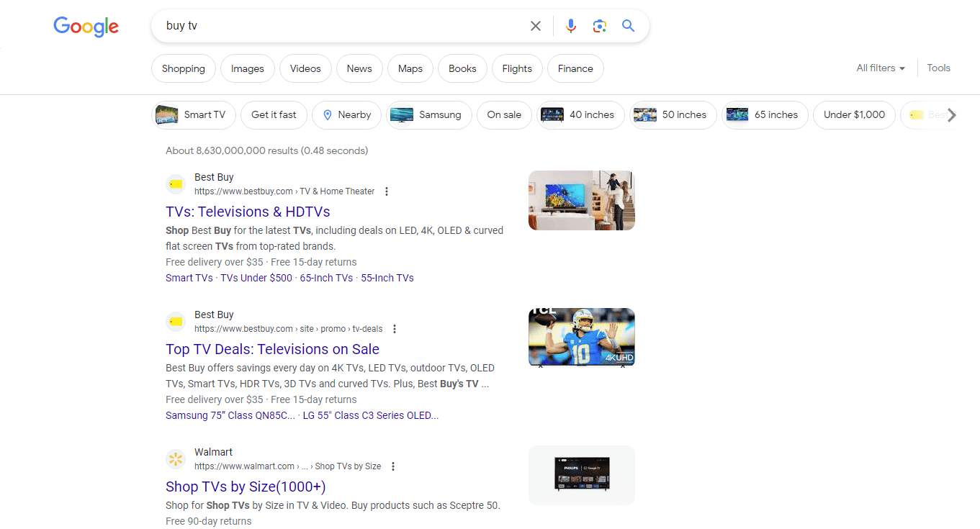Expand the All filters dropdown
The image size is (980, 529).
[x=881, y=68]
